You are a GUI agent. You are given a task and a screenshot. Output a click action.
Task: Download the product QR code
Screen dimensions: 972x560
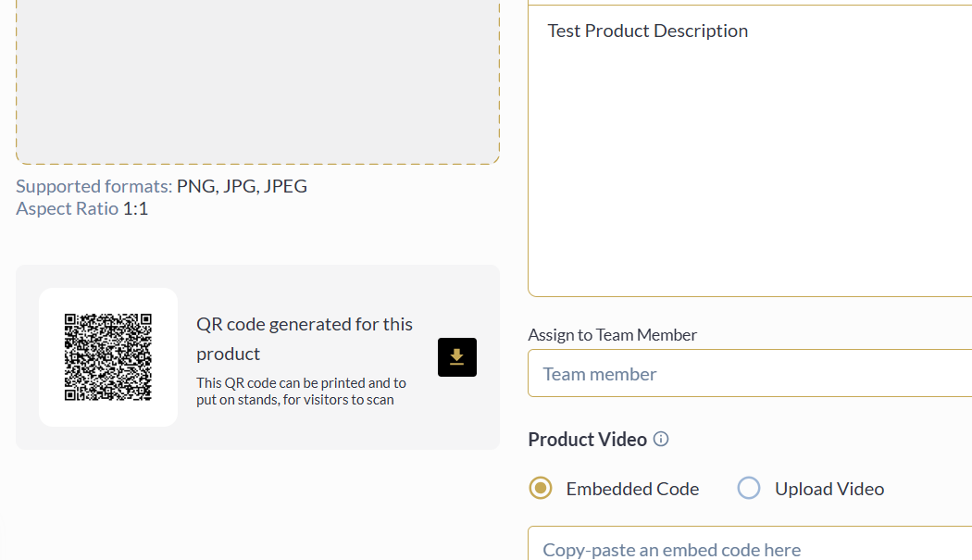(x=457, y=357)
